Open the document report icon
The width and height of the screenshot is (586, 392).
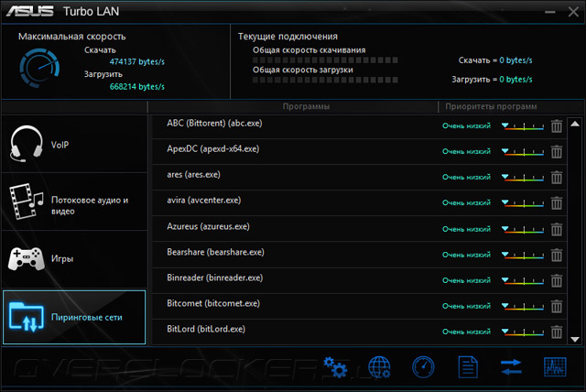468,367
